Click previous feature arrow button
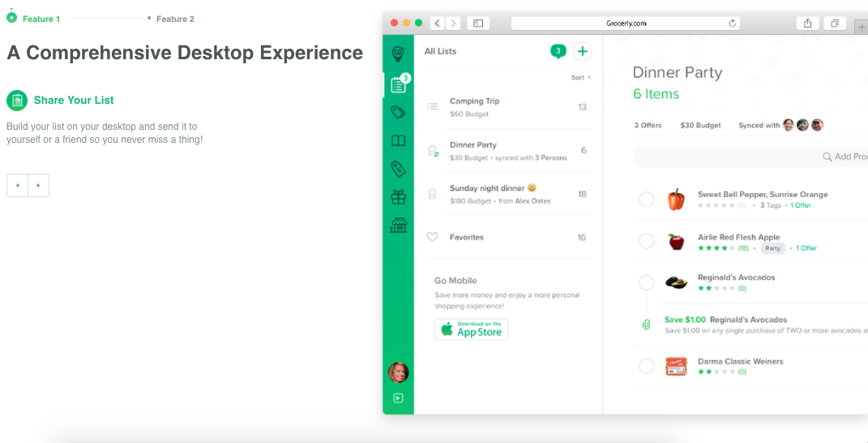 coord(17,185)
